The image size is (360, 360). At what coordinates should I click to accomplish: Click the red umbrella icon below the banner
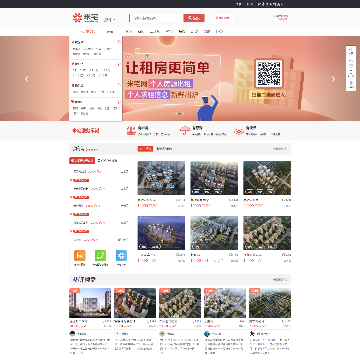click(x=185, y=130)
